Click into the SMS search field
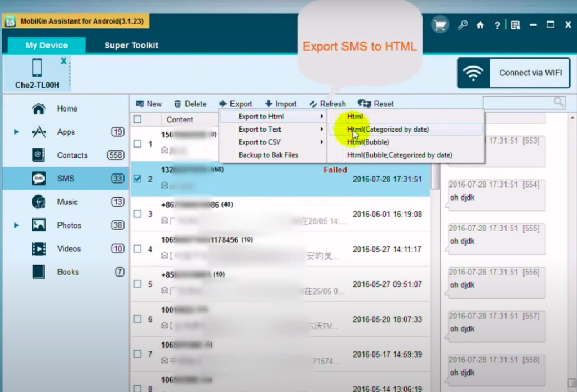 tap(519, 103)
